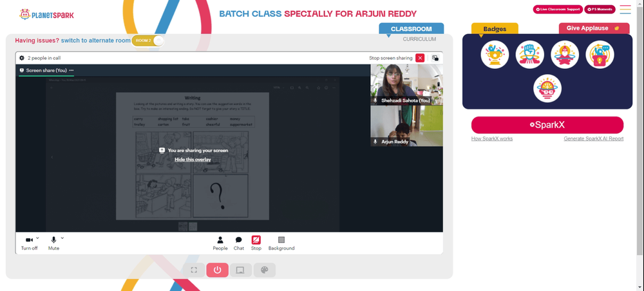Toggle the ROOM 2 switch

tap(148, 41)
